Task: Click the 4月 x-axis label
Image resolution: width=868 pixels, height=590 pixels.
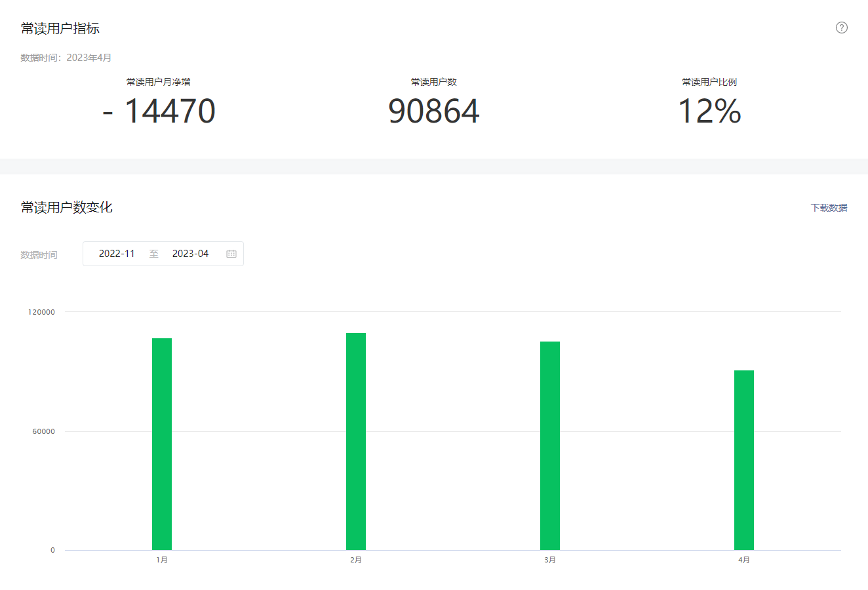Action: [744, 560]
